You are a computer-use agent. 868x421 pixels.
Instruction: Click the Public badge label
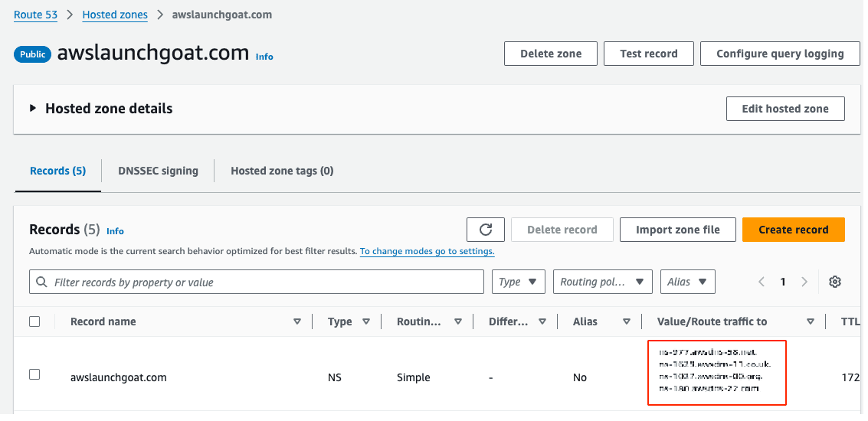pos(33,54)
